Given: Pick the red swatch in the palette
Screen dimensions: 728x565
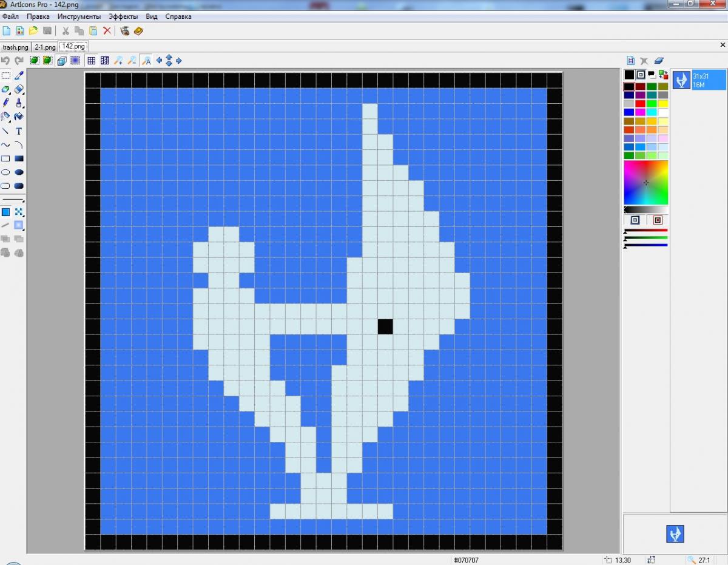Looking at the screenshot, I should point(640,104).
